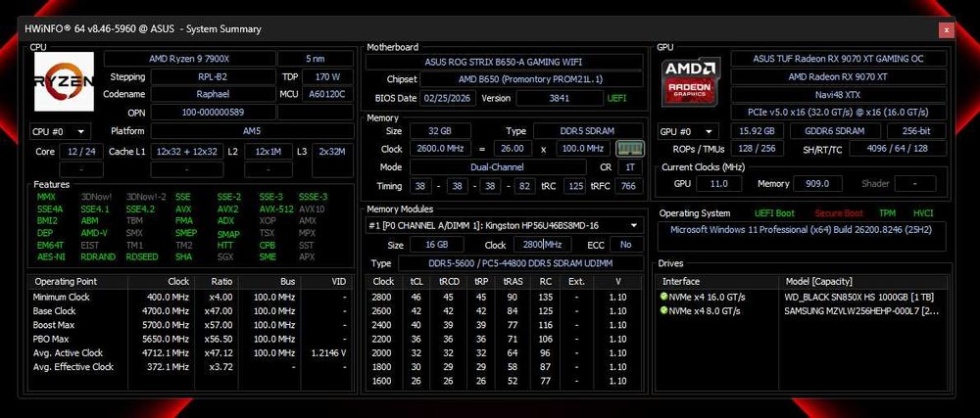Screen dimensions: 980x418
Task: Click the tCL column header
Action: coord(416,281)
